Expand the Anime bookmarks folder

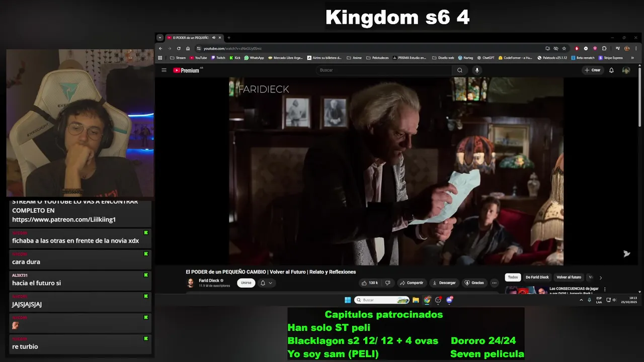coord(354,58)
